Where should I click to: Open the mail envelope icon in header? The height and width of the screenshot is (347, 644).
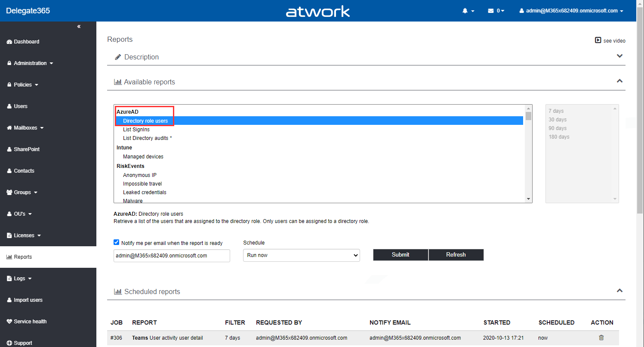(x=490, y=11)
